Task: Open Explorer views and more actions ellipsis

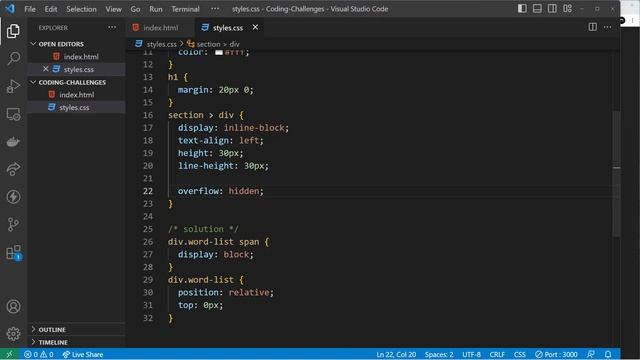Action: [112, 27]
